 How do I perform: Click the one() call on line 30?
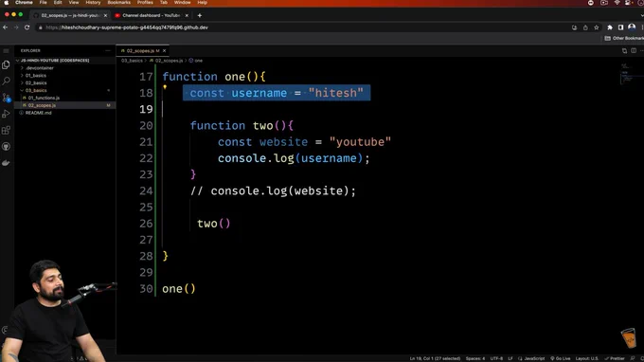(x=179, y=289)
